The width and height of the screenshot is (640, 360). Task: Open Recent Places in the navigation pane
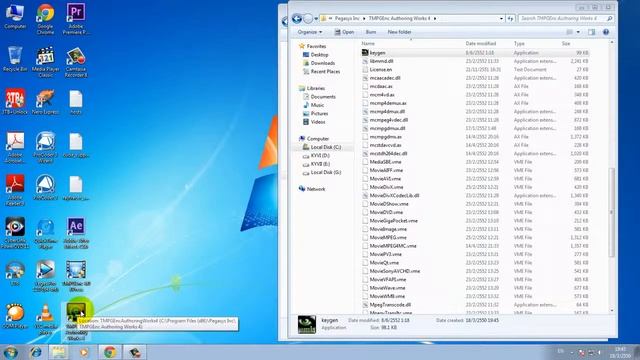coord(325,71)
